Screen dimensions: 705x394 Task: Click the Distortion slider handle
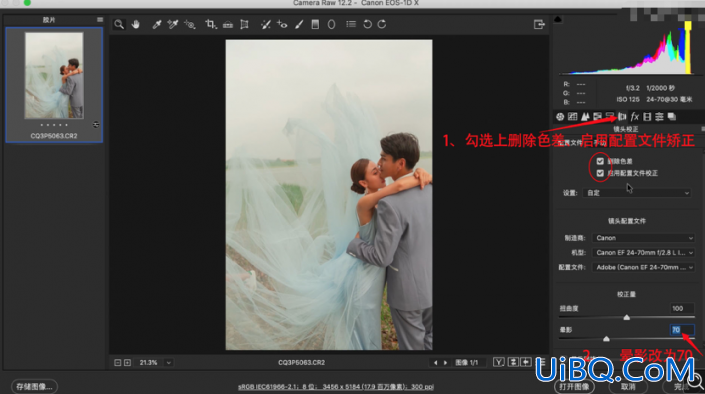point(627,318)
